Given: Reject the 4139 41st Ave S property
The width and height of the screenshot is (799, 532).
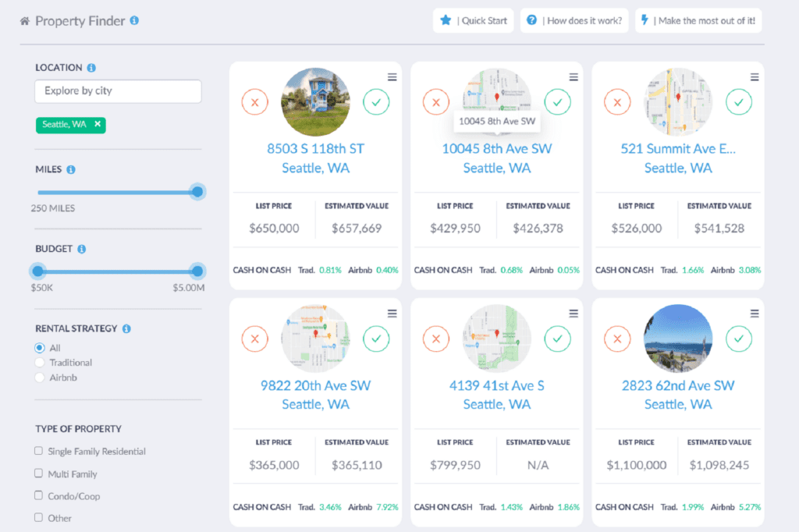Looking at the screenshot, I should (435, 339).
